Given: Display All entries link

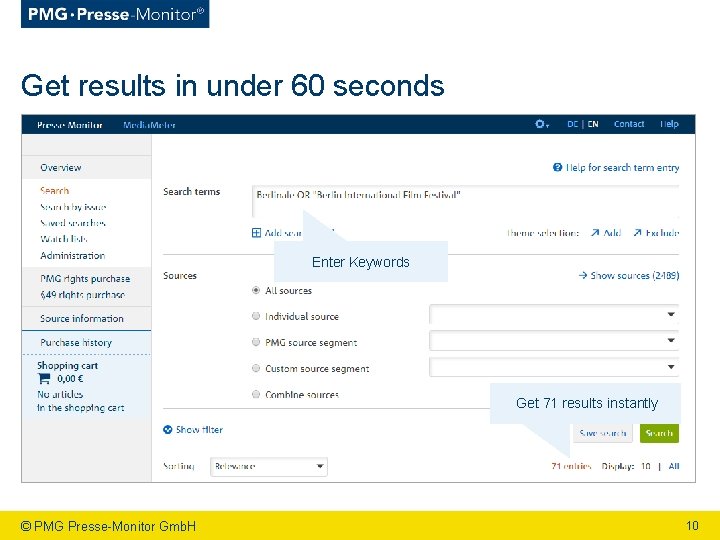Looking at the screenshot, I should (x=674, y=466).
